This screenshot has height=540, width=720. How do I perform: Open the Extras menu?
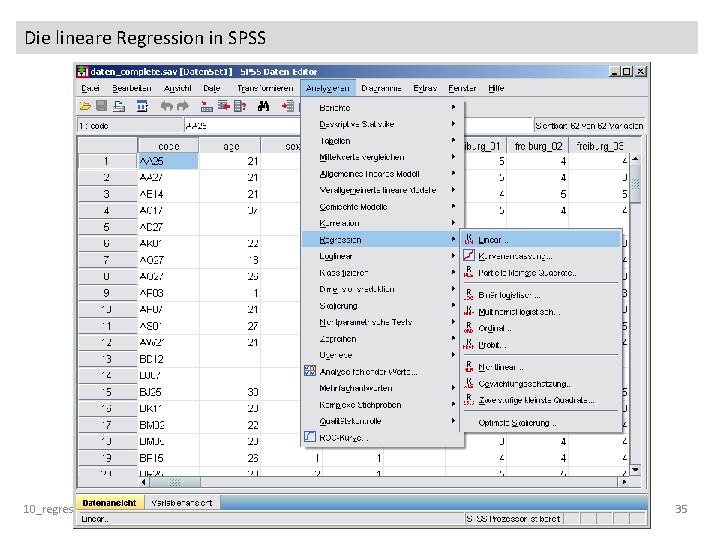tap(425, 88)
